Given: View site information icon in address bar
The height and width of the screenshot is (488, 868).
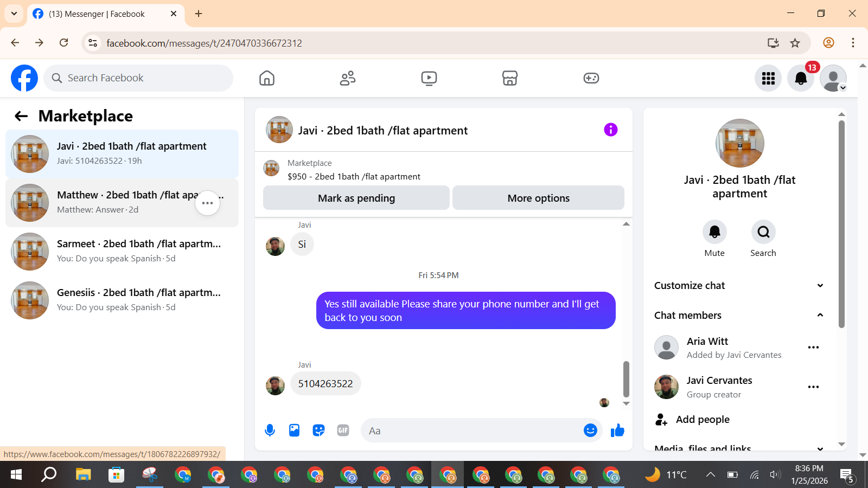Looking at the screenshot, I should pos(93,43).
